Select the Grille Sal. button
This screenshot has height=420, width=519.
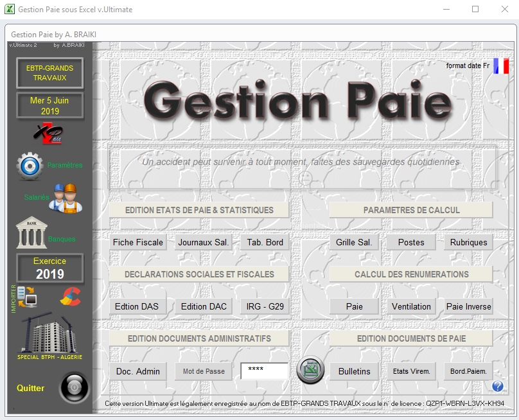[353, 242]
